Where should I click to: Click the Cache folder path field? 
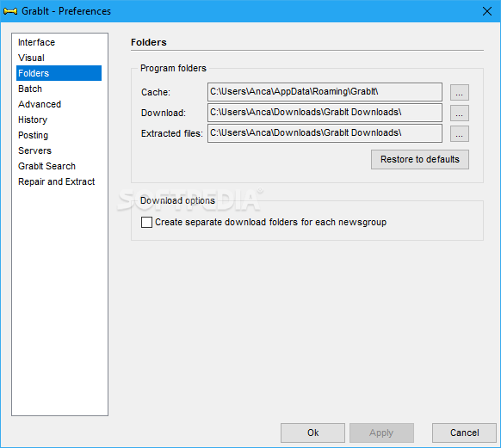(325, 92)
